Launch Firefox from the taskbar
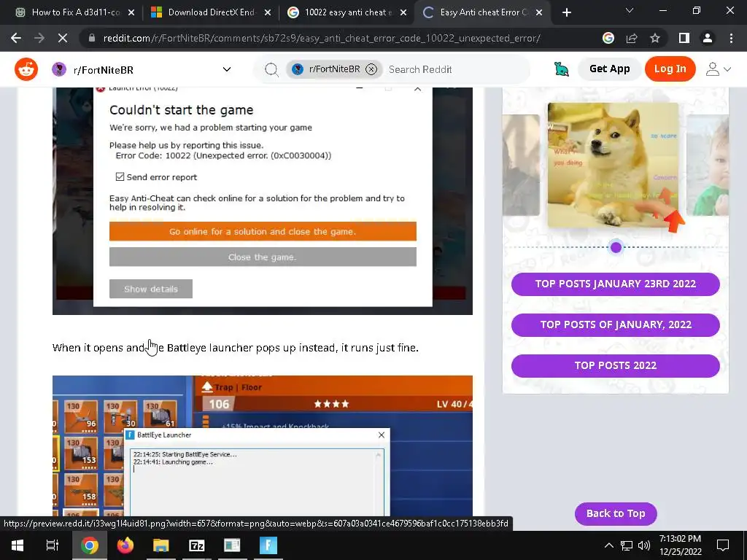 tap(125, 545)
